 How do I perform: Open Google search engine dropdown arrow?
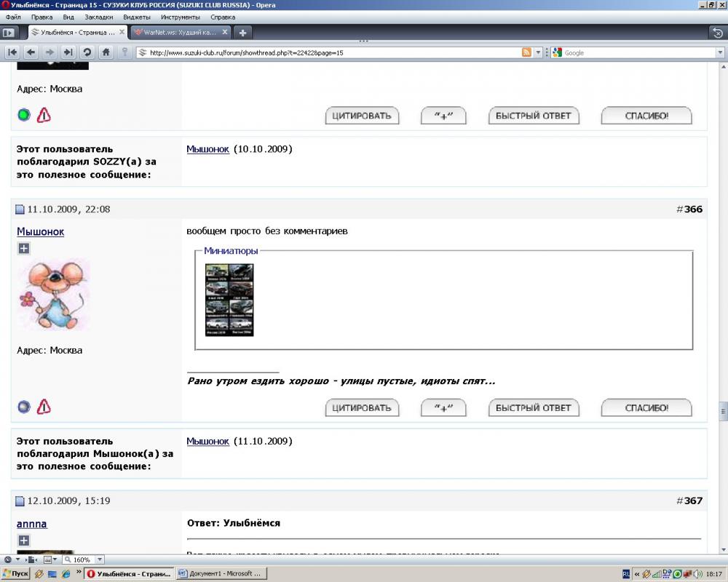(x=558, y=52)
